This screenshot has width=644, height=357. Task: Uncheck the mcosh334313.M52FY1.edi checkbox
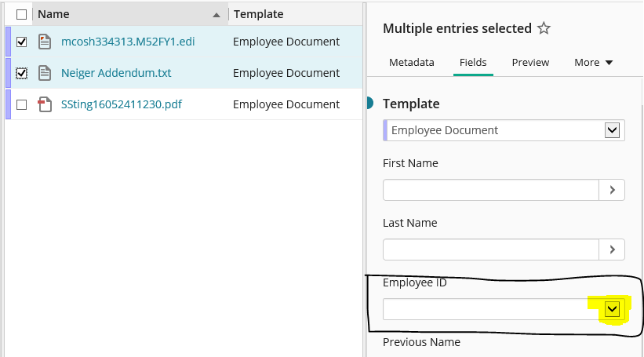pyautogui.click(x=22, y=42)
